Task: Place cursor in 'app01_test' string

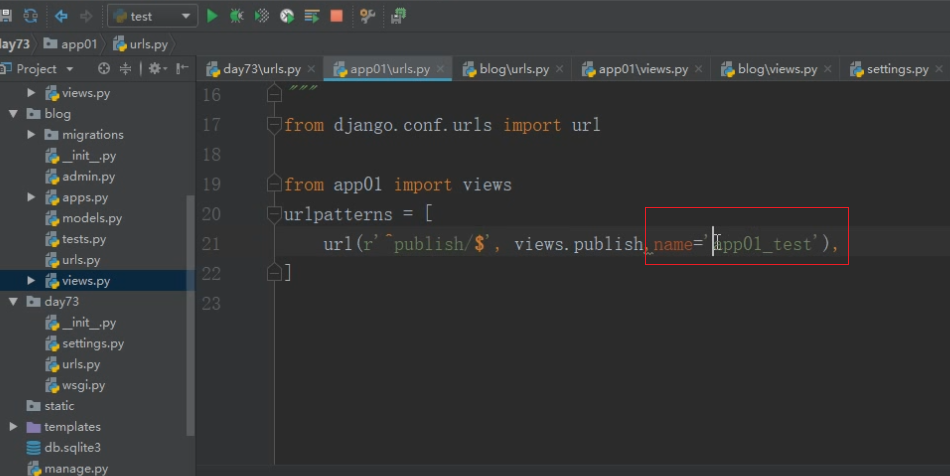Action: 762,244
